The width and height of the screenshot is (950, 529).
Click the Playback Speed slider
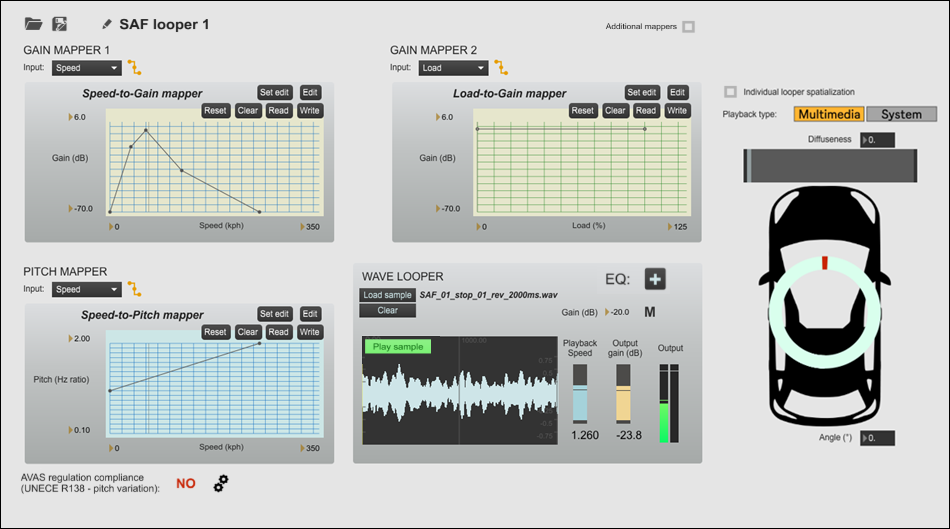point(580,394)
